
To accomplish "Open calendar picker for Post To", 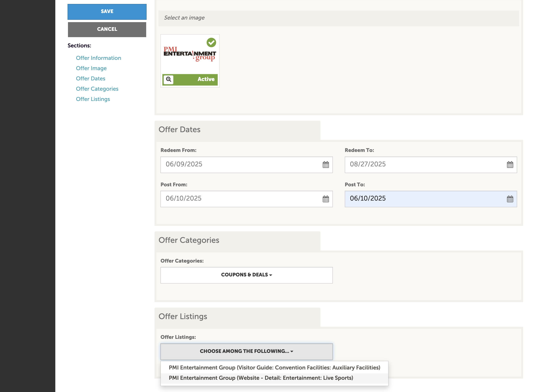I will pyautogui.click(x=510, y=199).
